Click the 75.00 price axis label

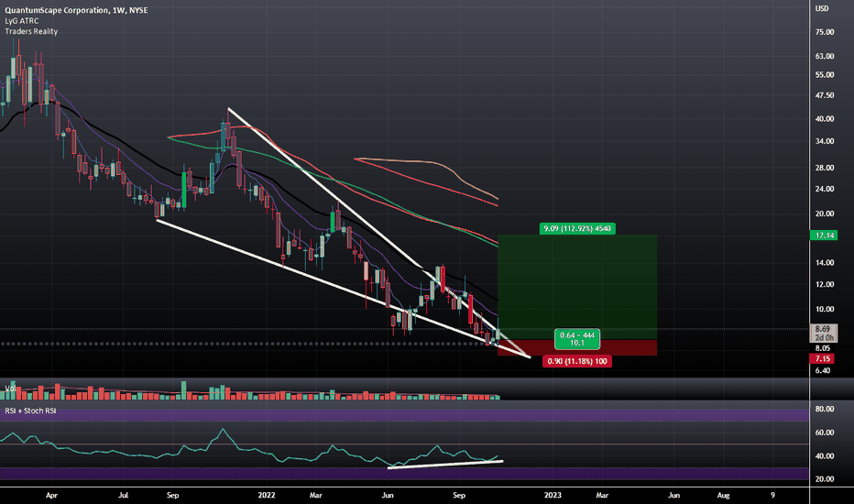click(x=825, y=32)
